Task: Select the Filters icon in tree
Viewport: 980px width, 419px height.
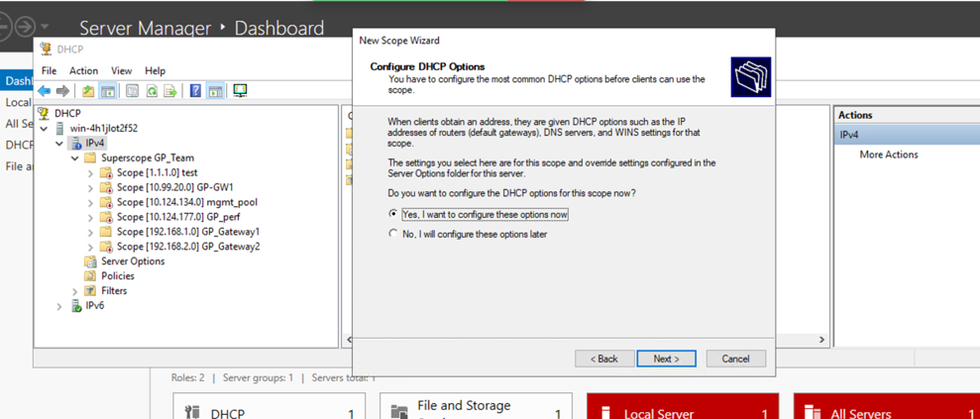Action: tap(90, 291)
